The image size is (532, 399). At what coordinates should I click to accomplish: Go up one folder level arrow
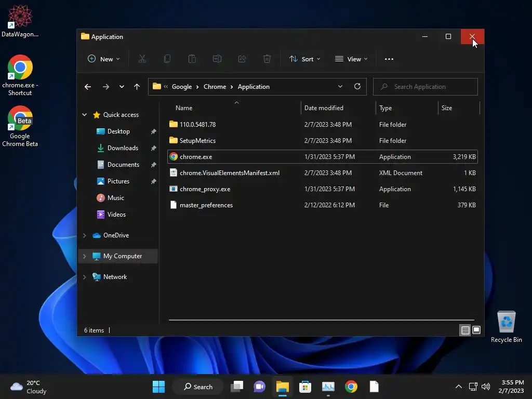click(x=137, y=87)
